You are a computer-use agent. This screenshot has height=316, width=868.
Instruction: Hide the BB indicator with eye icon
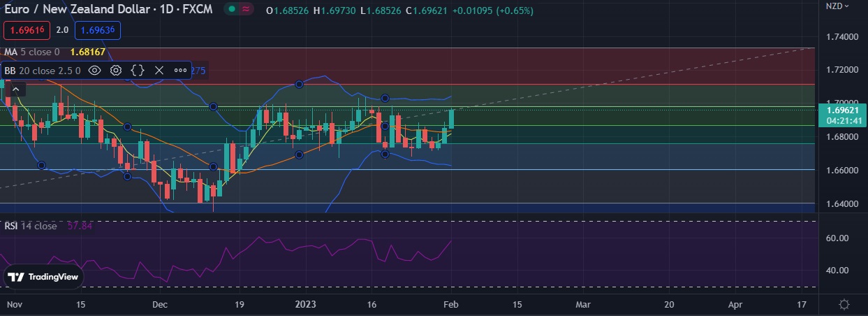(x=95, y=71)
